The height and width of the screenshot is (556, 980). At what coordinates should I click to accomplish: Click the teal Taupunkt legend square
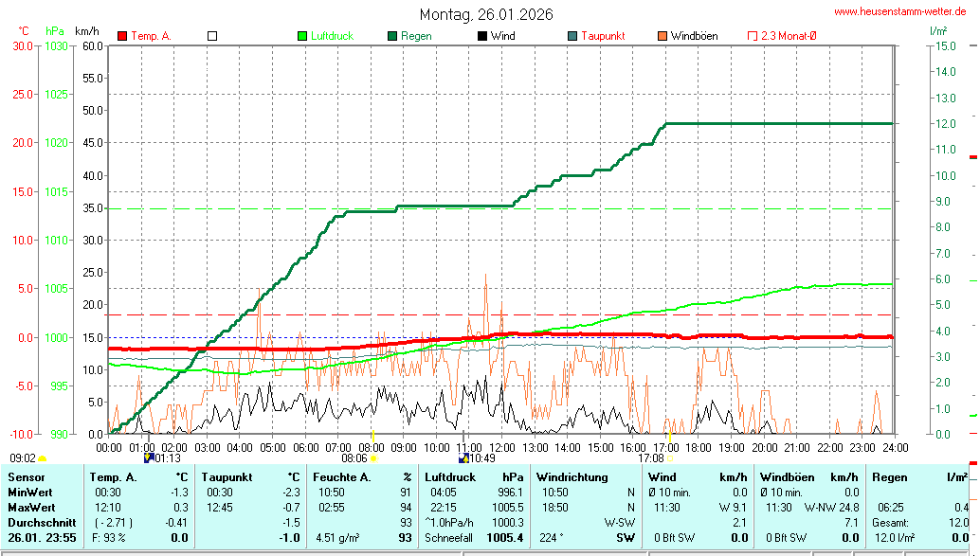pyautogui.click(x=572, y=36)
